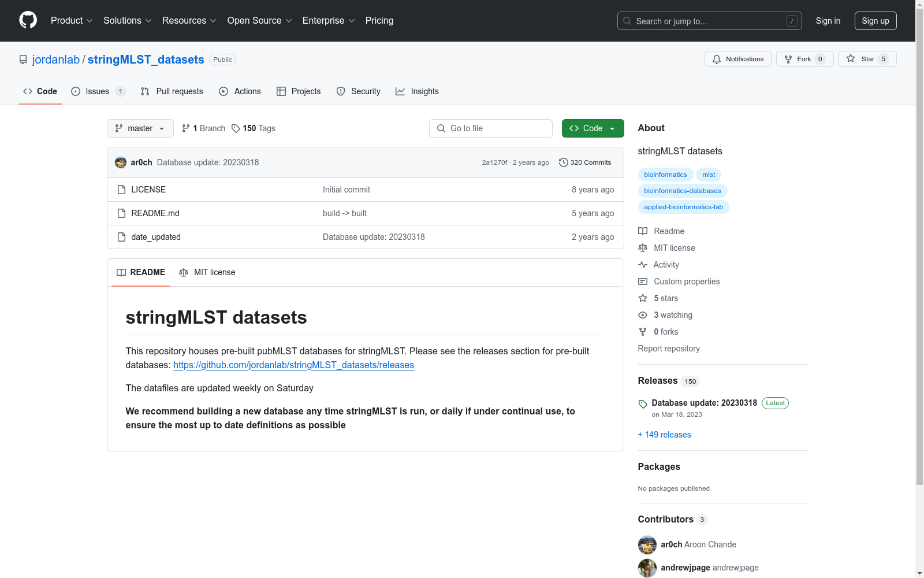Click the MIT license scale icon in About
924x578 pixels.
pyautogui.click(x=643, y=248)
